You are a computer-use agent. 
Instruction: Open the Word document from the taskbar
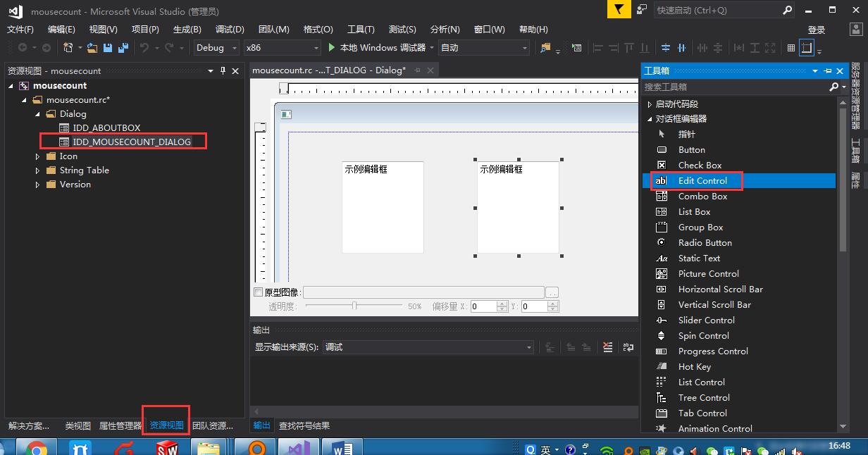coord(342,447)
